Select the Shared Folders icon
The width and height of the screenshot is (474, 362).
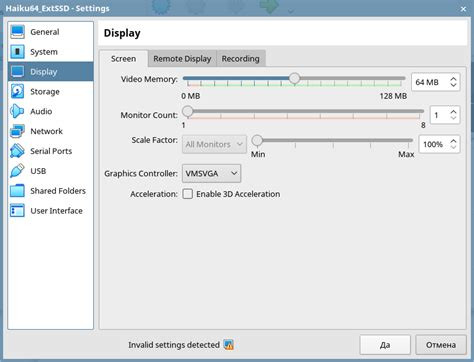[x=17, y=191]
